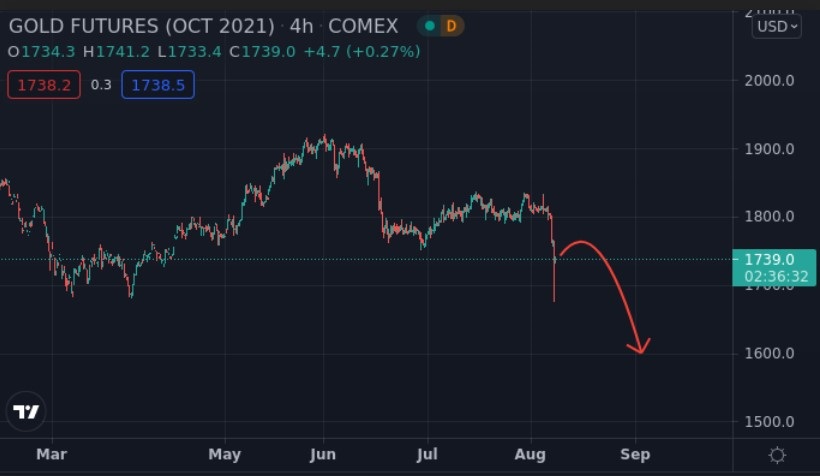Click the Aug label on time axis
Screen dimensions: 820x476
click(x=532, y=455)
